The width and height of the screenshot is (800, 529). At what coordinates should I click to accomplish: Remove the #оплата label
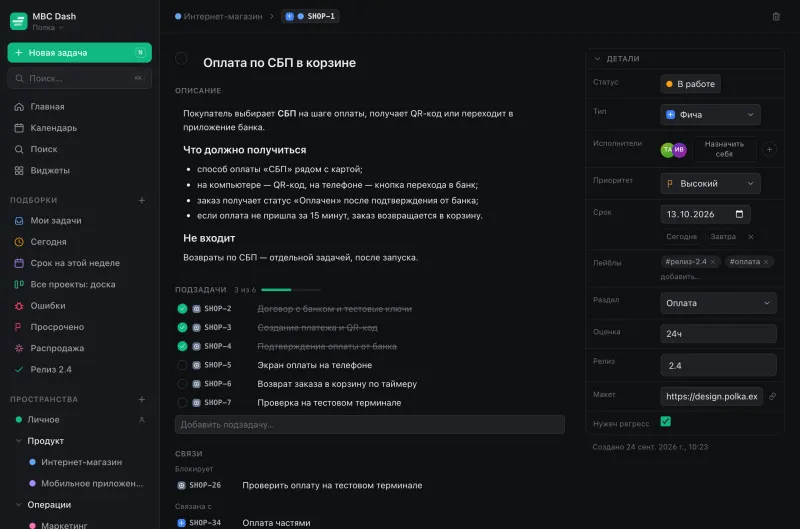(x=766, y=262)
